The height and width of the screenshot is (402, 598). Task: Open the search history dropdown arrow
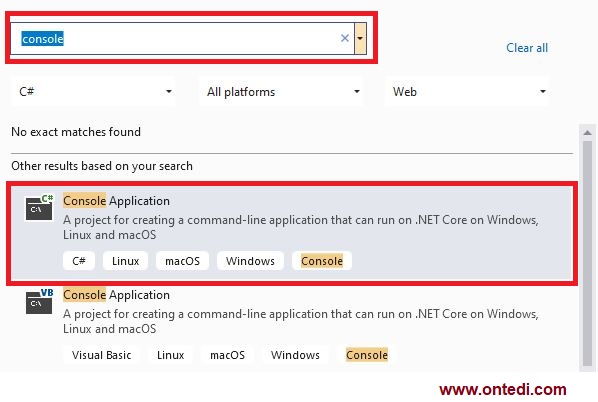tap(360, 38)
